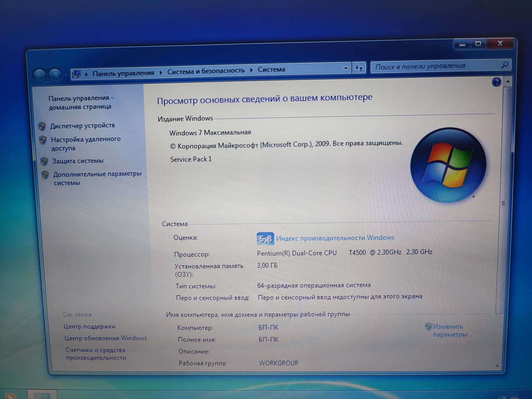Open "Панель управления" breadcrumb
This screenshot has height=399, width=532.
point(123,73)
